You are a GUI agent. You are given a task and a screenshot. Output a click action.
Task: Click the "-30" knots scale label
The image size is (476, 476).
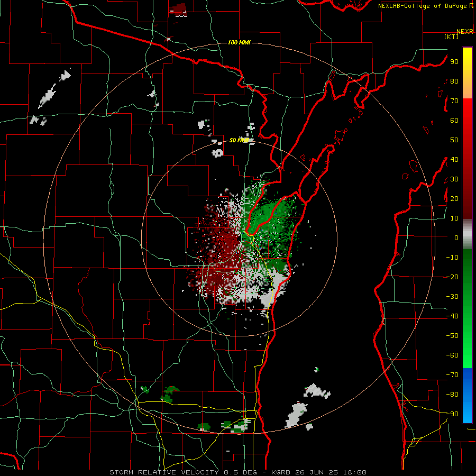[x=452, y=297]
